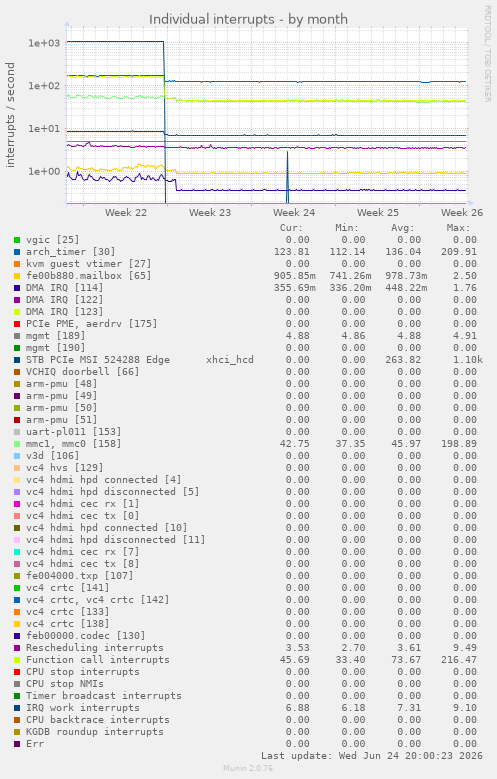The width and height of the screenshot is (497, 779).
Task: Click the Avg: column header
Action: click(x=403, y=228)
